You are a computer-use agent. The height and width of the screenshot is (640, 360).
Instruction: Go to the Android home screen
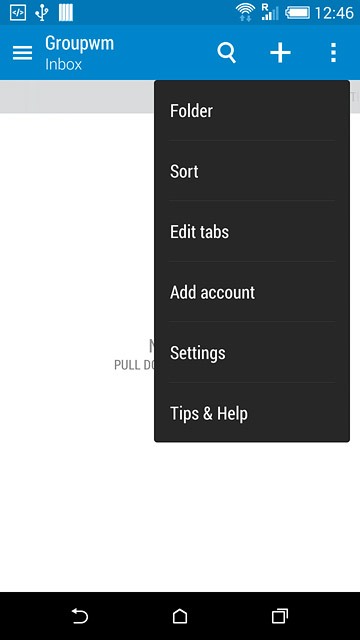180,616
